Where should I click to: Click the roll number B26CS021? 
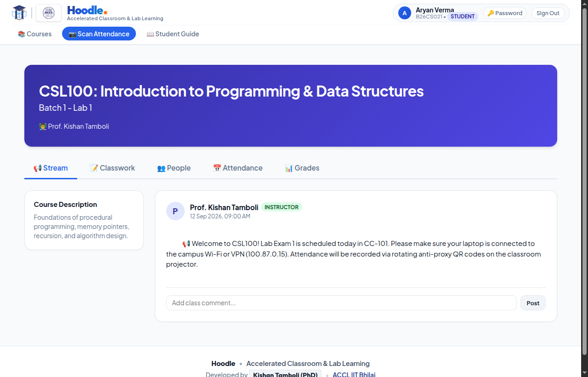click(429, 17)
